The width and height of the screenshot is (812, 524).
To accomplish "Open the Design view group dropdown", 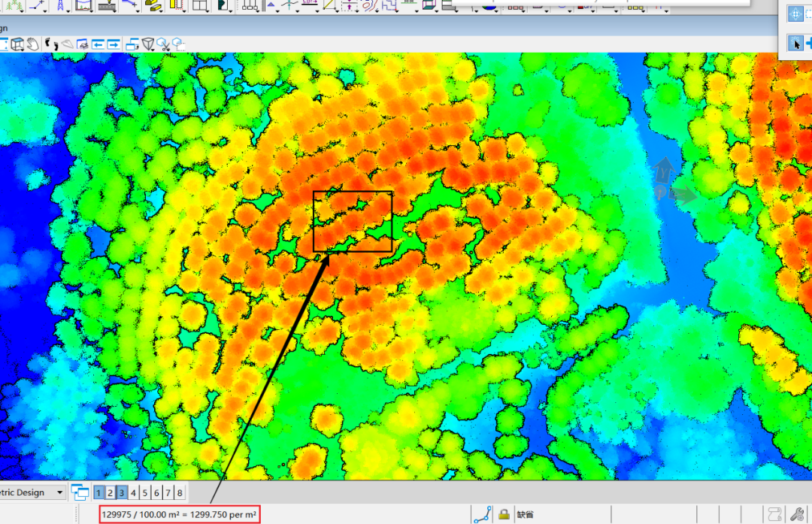I will pyautogui.click(x=59, y=492).
